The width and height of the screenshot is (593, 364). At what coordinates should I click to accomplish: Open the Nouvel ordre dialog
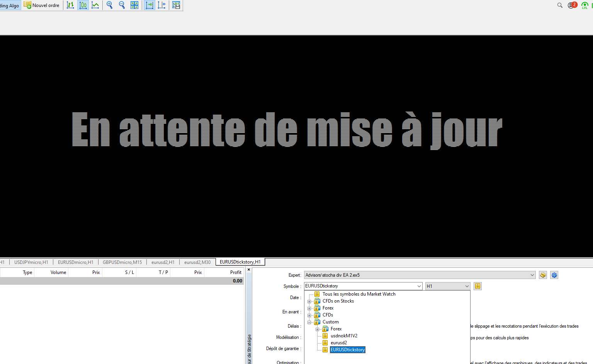click(42, 5)
